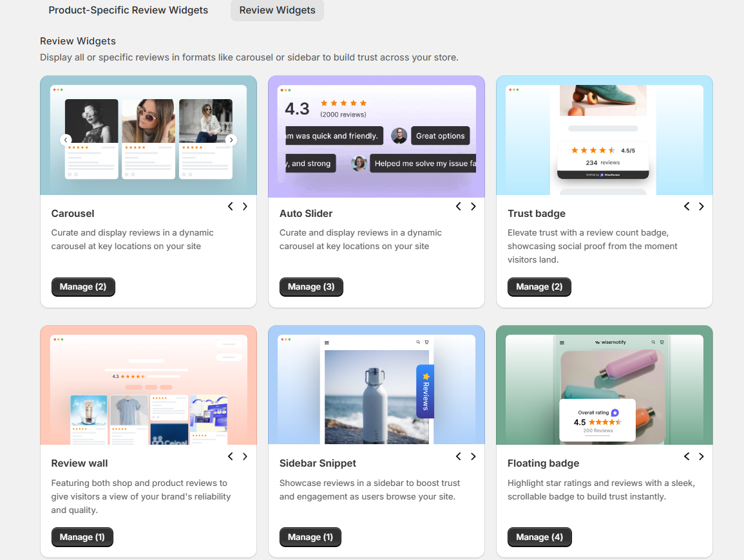This screenshot has height=560, width=744.
Task: Go to next Auto Slider preview
Action: [x=473, y=207]
